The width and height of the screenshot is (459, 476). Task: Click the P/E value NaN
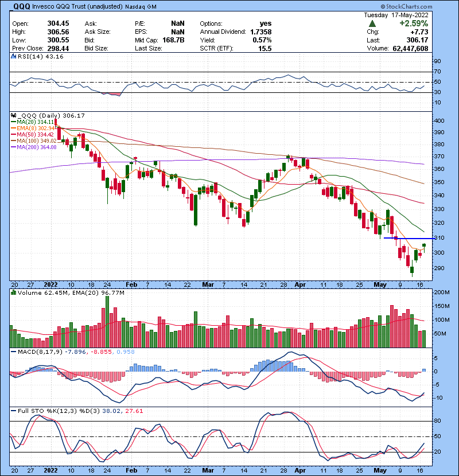[x=178, y=24]
